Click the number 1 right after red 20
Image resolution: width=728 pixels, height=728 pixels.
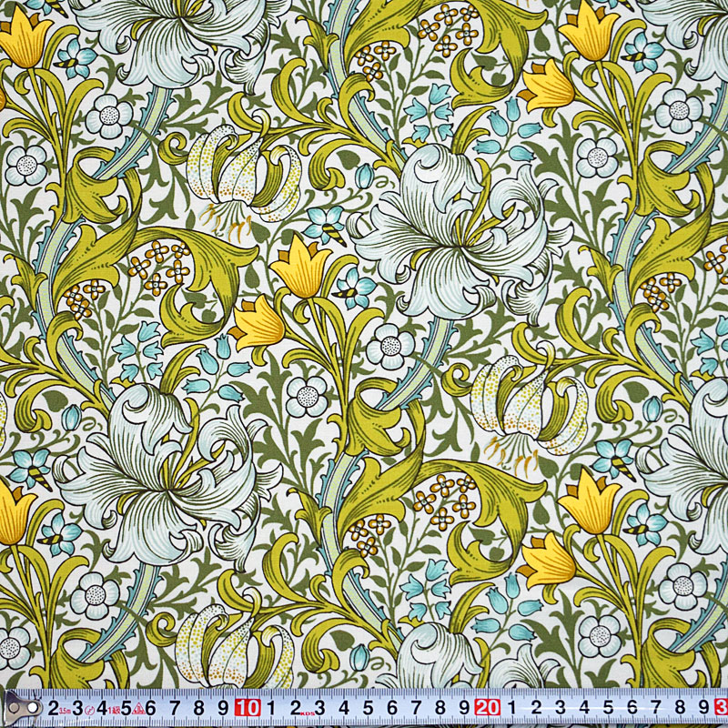click(x=513, y=707)
